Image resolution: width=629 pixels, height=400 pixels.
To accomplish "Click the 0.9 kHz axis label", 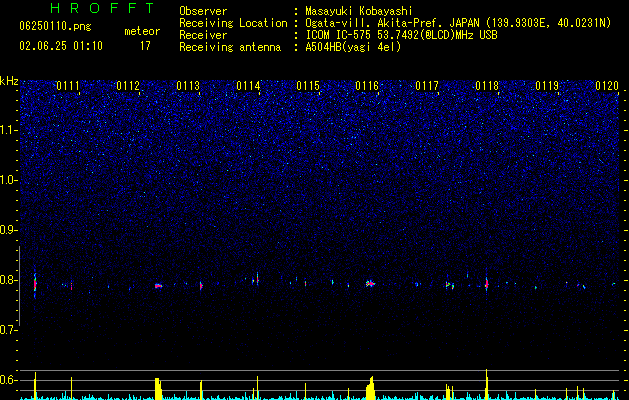I will tap(9, 230).
